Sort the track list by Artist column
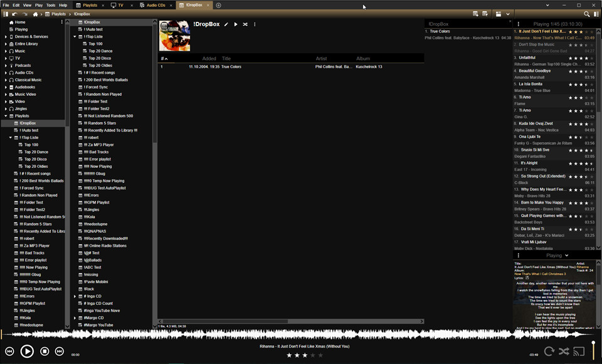Screen dimensions: 602x364 click(322, 58)
